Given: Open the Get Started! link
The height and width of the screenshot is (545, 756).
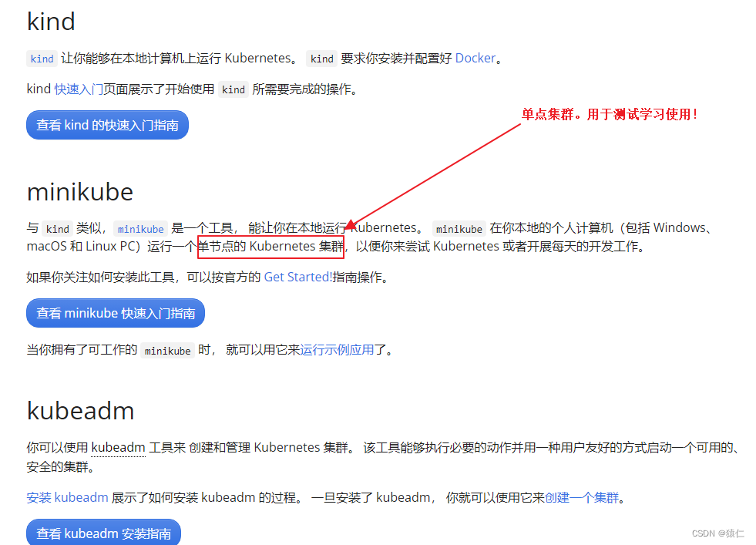Looking at the screenshot, I should (298, 277).
